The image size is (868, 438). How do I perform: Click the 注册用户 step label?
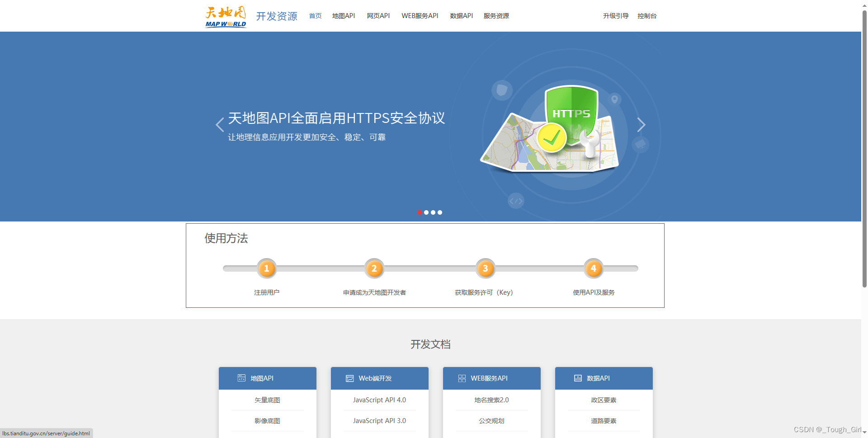pyautogui.click(x=267, y=292)
